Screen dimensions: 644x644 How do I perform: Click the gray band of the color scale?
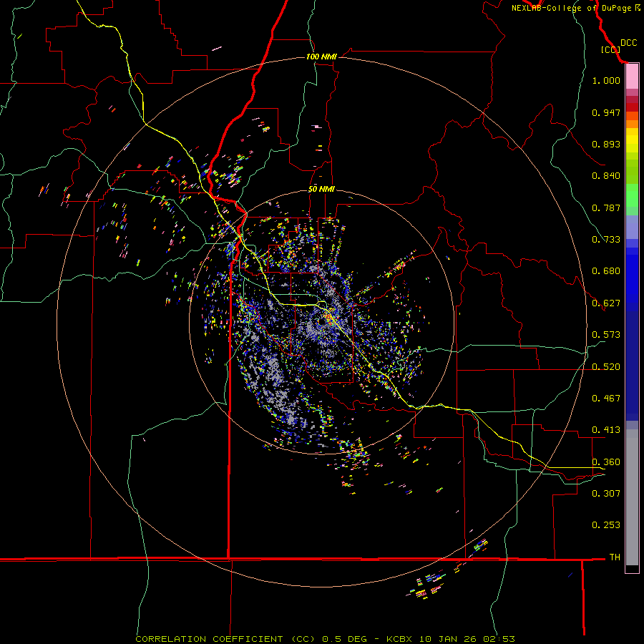click(632, 497)
